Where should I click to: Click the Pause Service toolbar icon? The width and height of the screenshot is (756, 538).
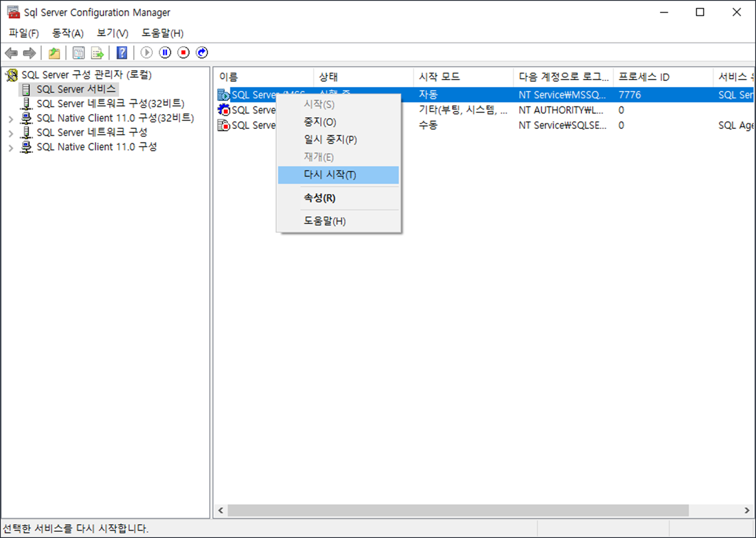165,52
